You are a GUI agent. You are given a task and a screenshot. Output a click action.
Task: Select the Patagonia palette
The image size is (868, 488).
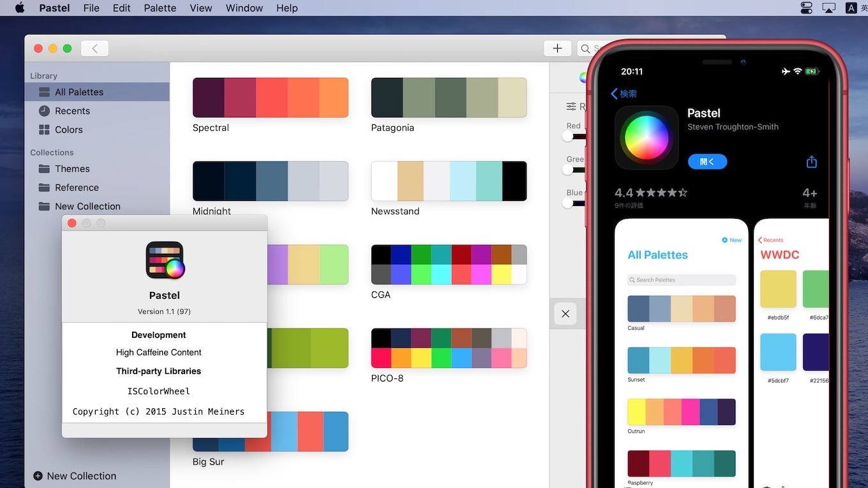449,98
